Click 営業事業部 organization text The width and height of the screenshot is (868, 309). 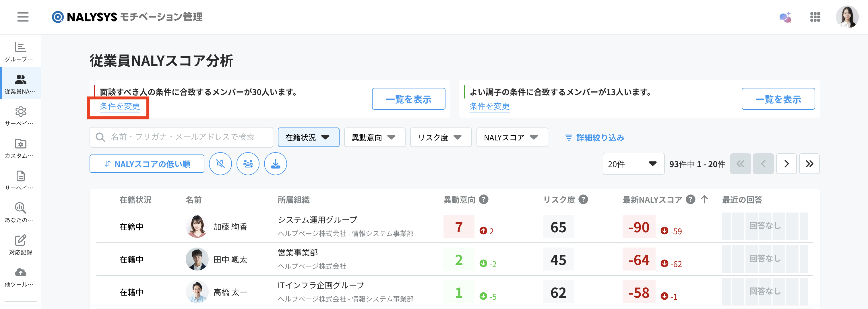pyautogui.click(x=298, y=252)
